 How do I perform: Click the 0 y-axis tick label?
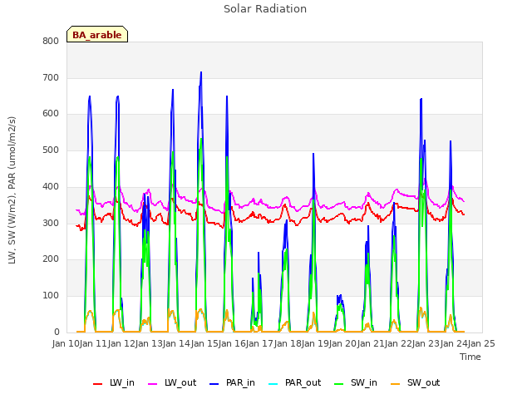click(x=57, y=332)
